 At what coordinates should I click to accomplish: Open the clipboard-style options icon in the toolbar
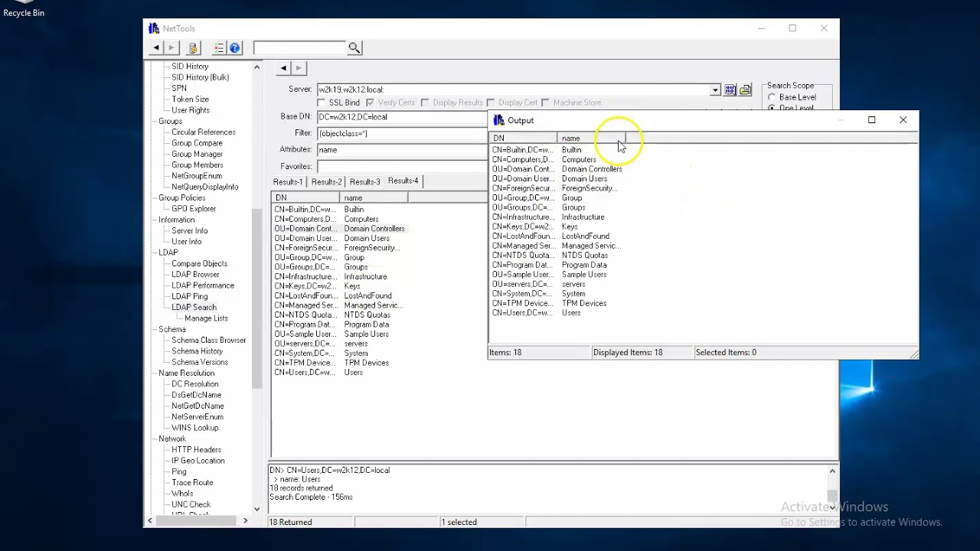click(193, 47)
